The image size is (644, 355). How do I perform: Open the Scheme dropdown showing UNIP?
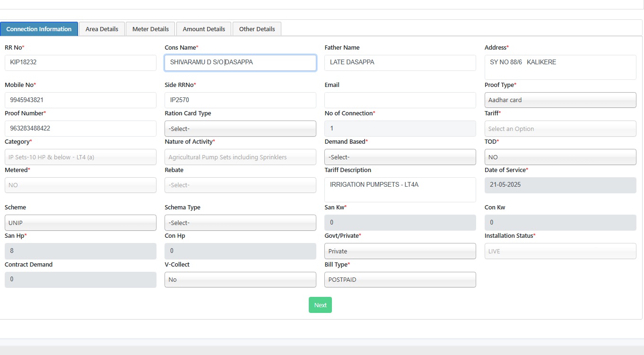pyautogui.click(x=80, y=223)
